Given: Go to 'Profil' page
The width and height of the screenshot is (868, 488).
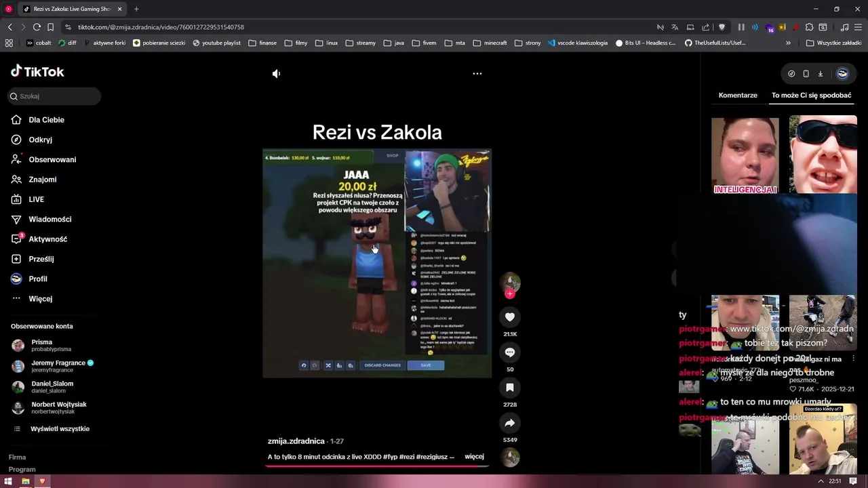Looking at the screenshot, I should point(37,279).
